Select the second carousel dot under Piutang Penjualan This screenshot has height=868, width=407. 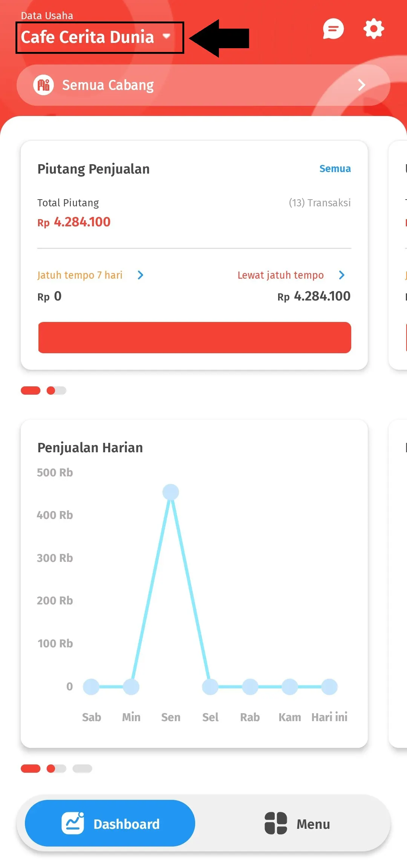pyautogui.click(x=56, y=391)
